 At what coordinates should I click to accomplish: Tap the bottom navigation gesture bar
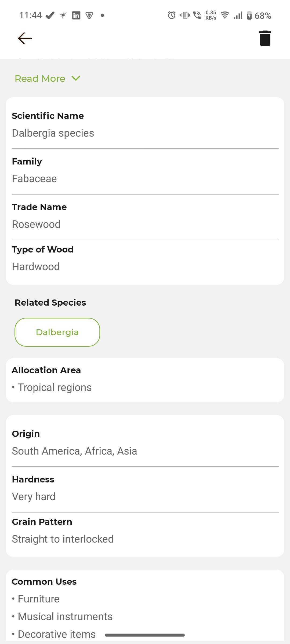point(145,635)
